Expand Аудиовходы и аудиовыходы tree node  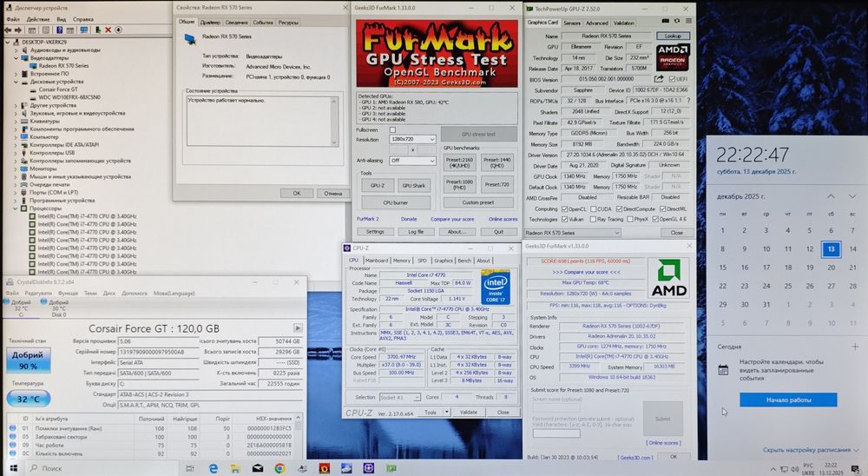(x=16, y=50)
